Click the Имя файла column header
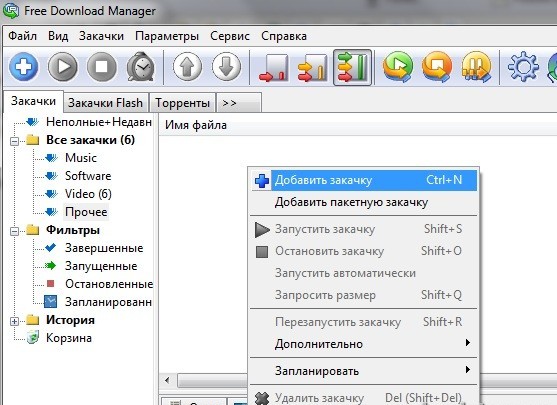Image resolution: width=557 pixels, height=405 pixels. [196, 125]
